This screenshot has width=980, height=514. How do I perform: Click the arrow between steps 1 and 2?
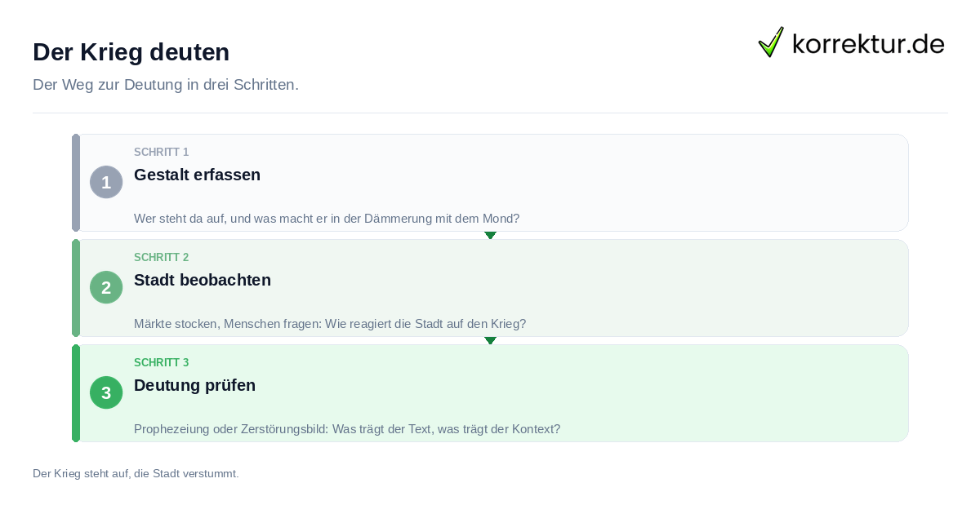point(490,235)
